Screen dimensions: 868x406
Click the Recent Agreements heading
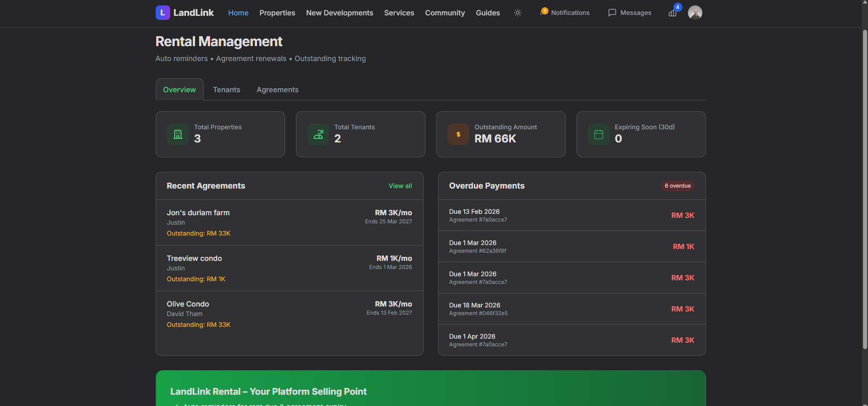(x=206, y=186)
